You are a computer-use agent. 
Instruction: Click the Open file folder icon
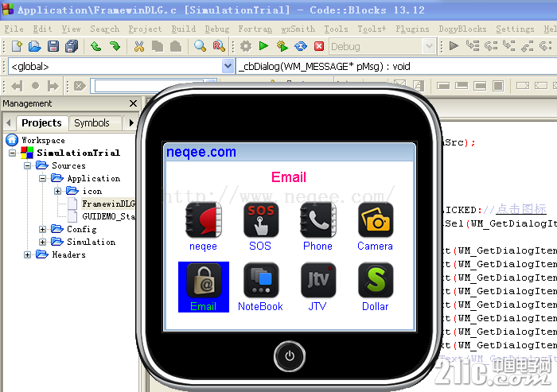pos(35,46)
